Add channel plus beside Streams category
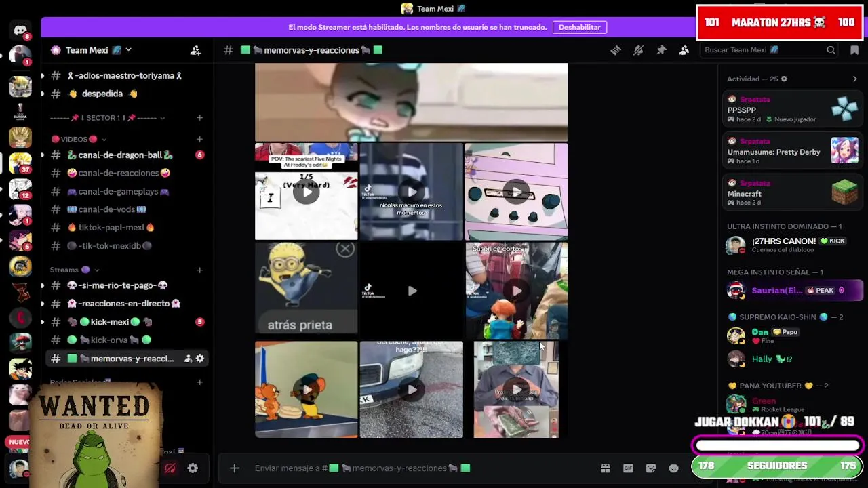868x488 pixels. pos(199,270)
